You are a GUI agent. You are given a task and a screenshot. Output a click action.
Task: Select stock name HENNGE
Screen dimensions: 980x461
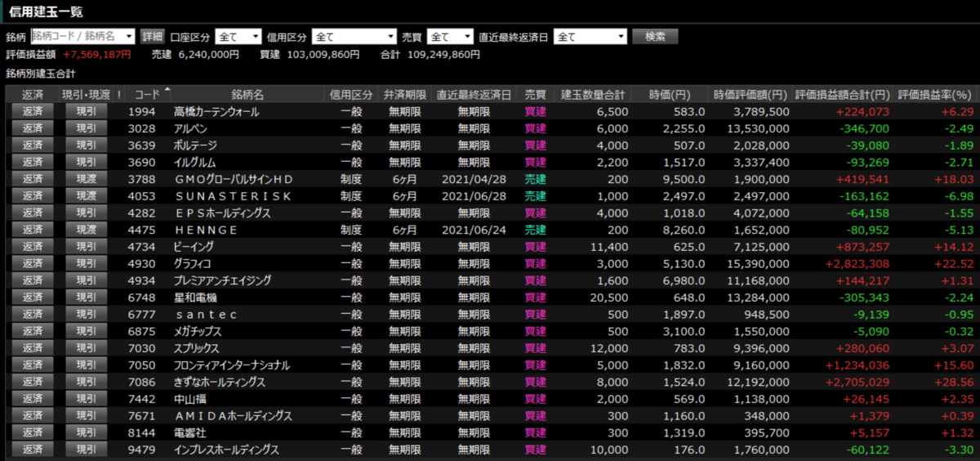point(205,230)
